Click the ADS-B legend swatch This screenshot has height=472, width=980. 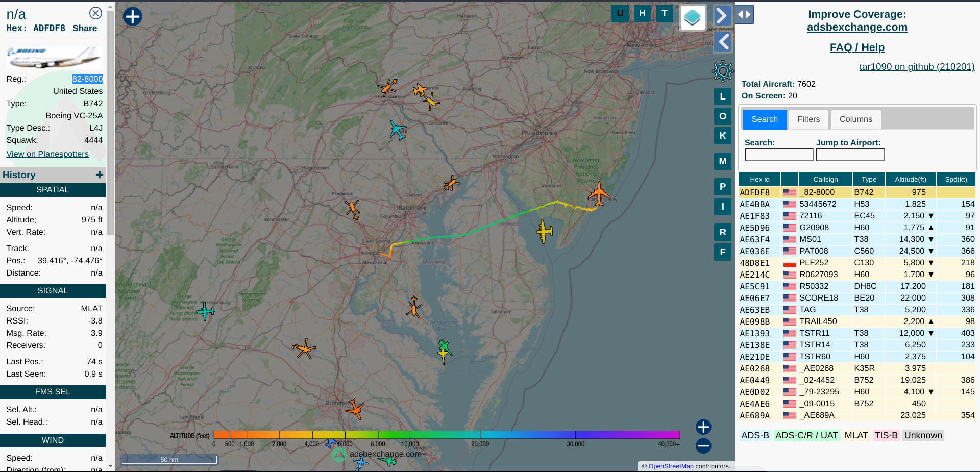[755, 435]
